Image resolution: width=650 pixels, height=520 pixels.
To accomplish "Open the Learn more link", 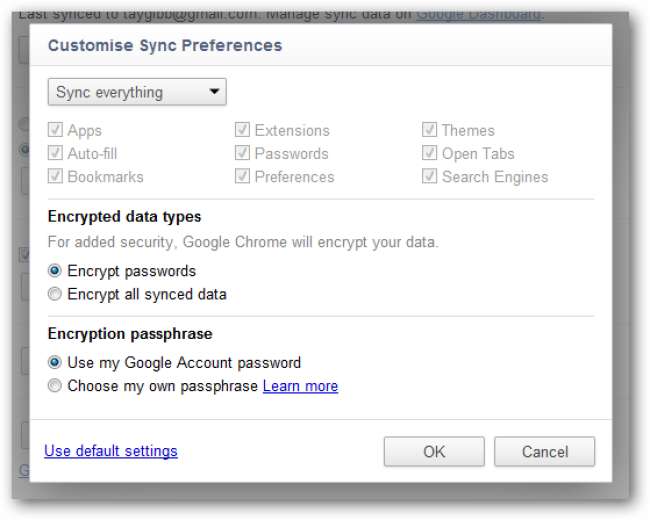I will click(x=300, y=386).
